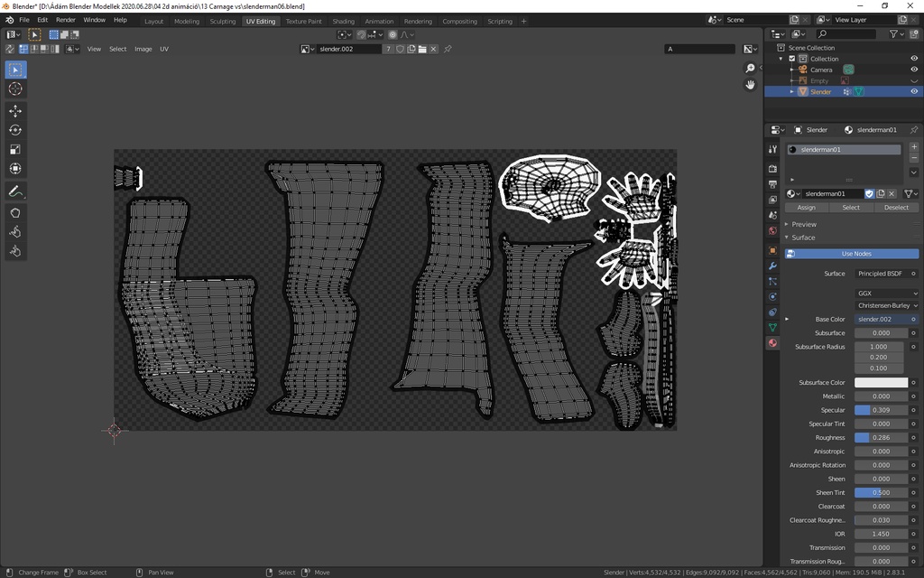This screenshot has height=578, width=924.
Task: Open the GGX distribution dropdown
Action: (x=886, y=294)
